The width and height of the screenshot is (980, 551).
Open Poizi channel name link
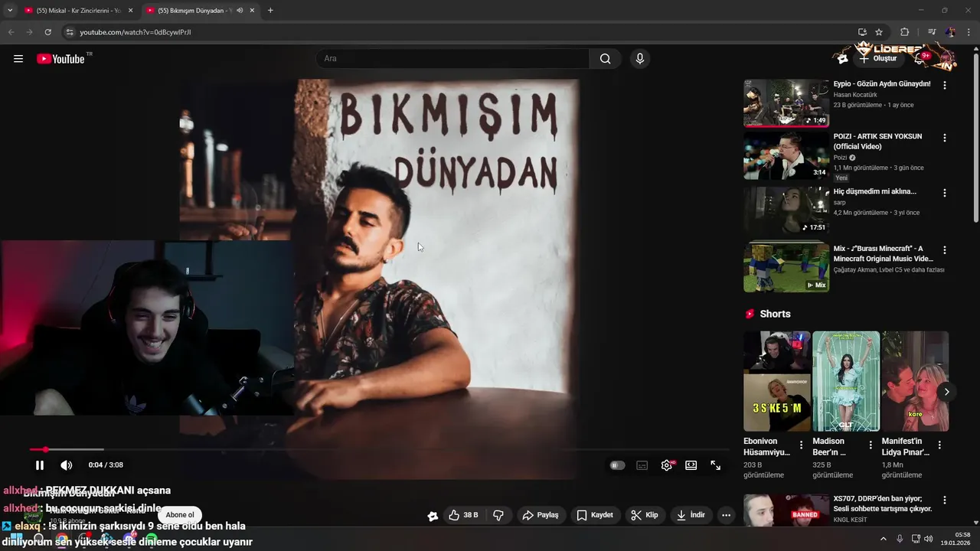pos(840,158)
